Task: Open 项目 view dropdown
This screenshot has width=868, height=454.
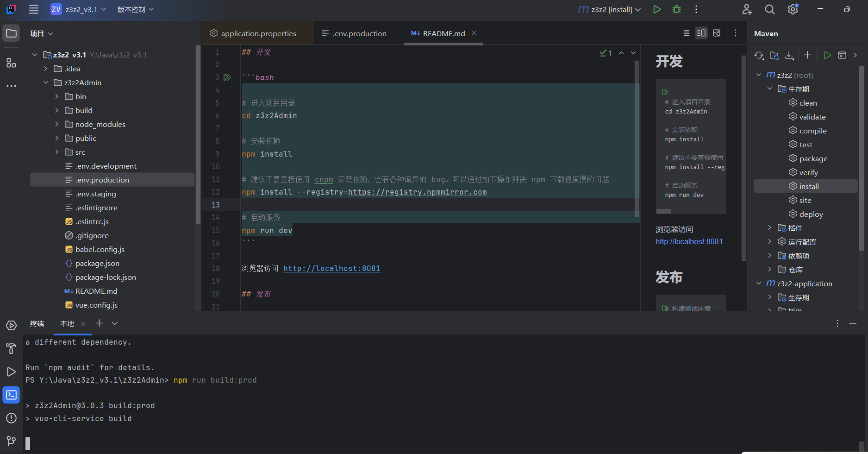Action: (42, 33)
